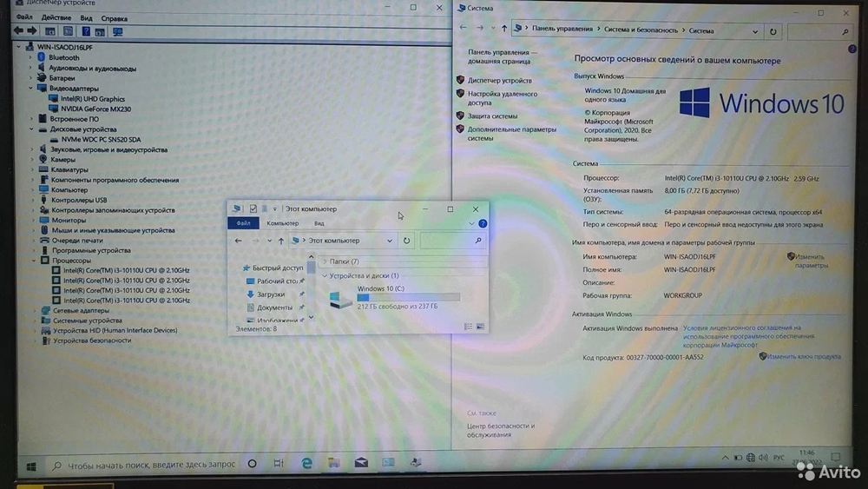Image resolution: width=868 pixels, height=489 pixels.
Task: Click Refresh button in System window
Action: click(773, 31)
